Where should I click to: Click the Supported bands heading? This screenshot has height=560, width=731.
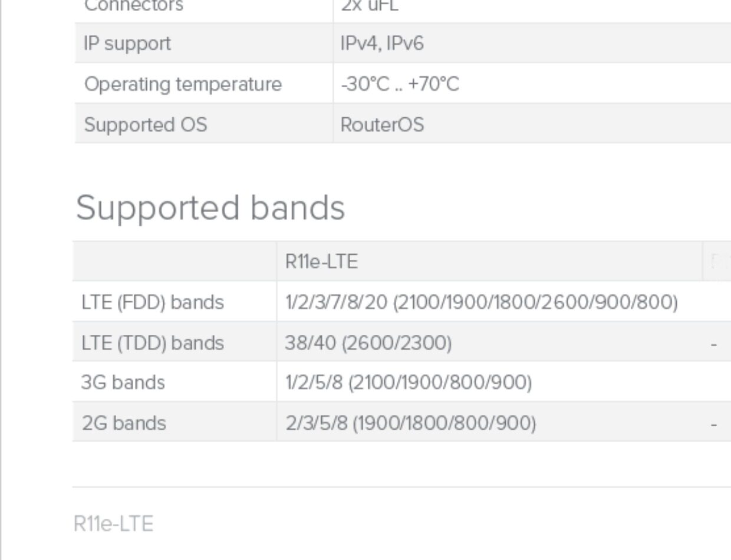pyautogui.click(x=210, y=208)
